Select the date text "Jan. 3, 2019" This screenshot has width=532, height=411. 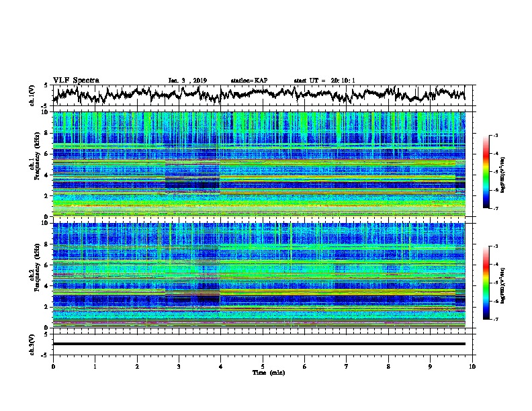[x=187, y=81]
